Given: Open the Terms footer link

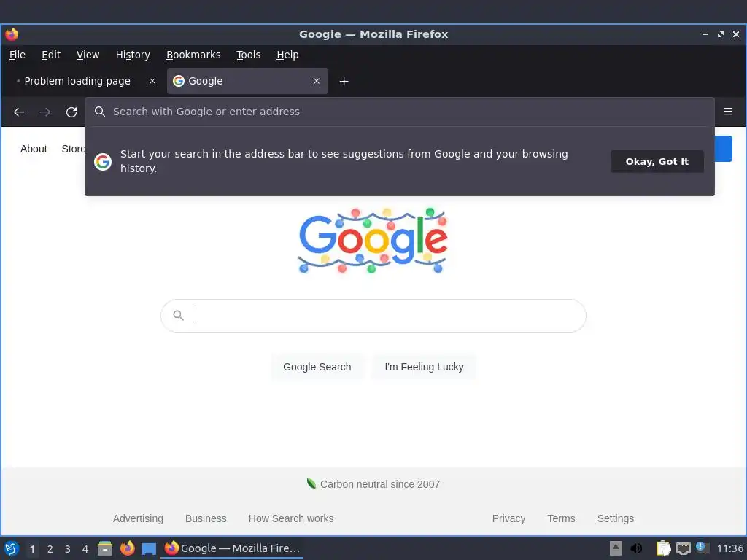Looking at the screenshot, I should tap(561, 518).
